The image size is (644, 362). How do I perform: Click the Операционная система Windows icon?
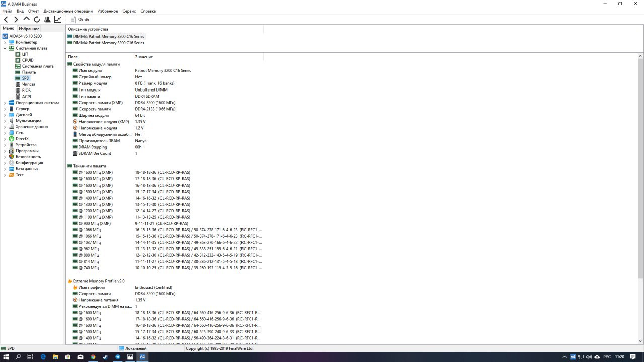point(11,103)
